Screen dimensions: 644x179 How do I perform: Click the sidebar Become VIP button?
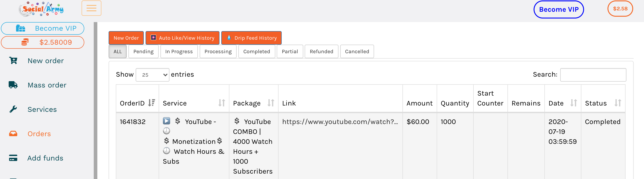pyautogui.click(x=43, y=28)
